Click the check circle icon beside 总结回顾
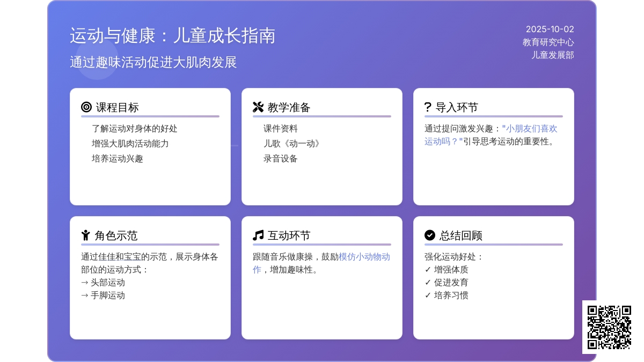 pos(430,235)
